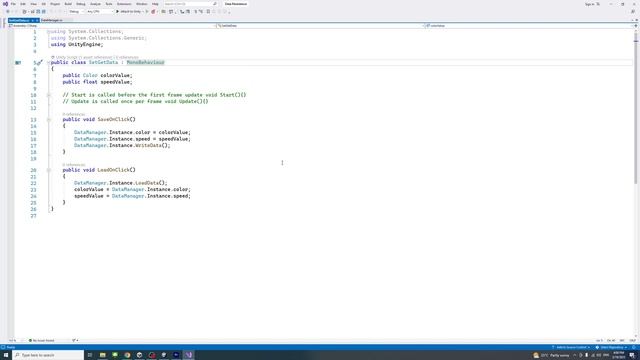Click the No issues found indicator

pyautogui.click(x=42, y=340)
